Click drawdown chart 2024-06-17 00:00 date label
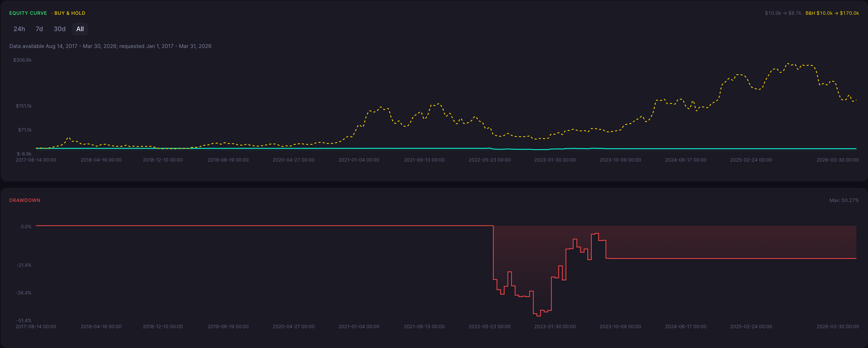Screen dimensions: 868x348 point(686,326)
